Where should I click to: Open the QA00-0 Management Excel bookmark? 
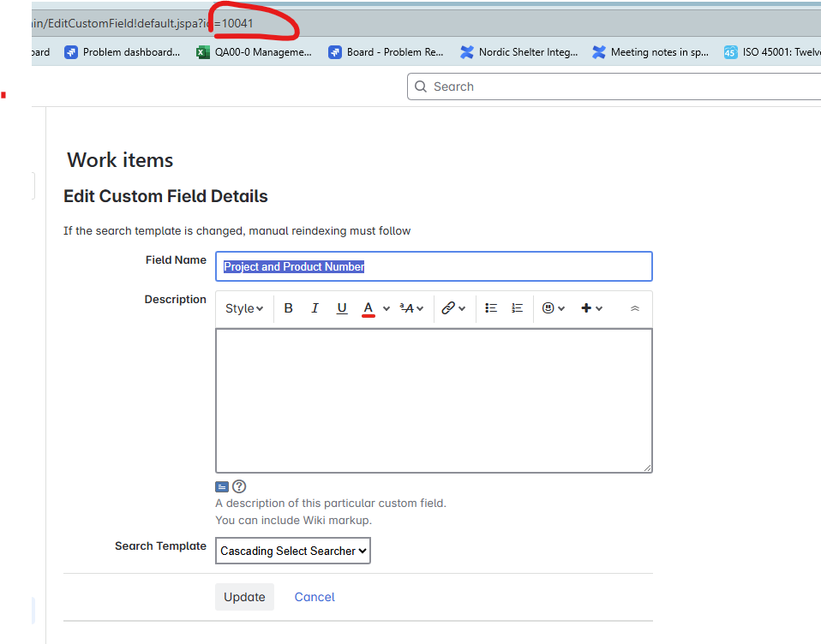(254, 52)
